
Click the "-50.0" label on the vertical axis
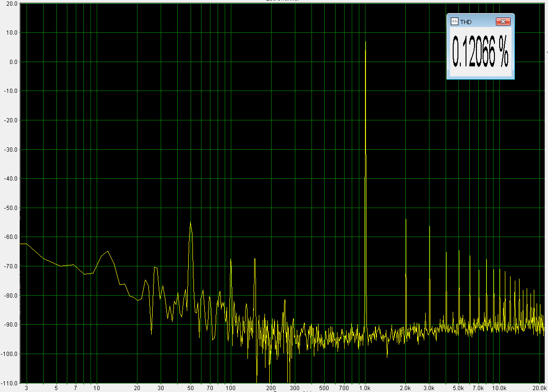(11, 208)
